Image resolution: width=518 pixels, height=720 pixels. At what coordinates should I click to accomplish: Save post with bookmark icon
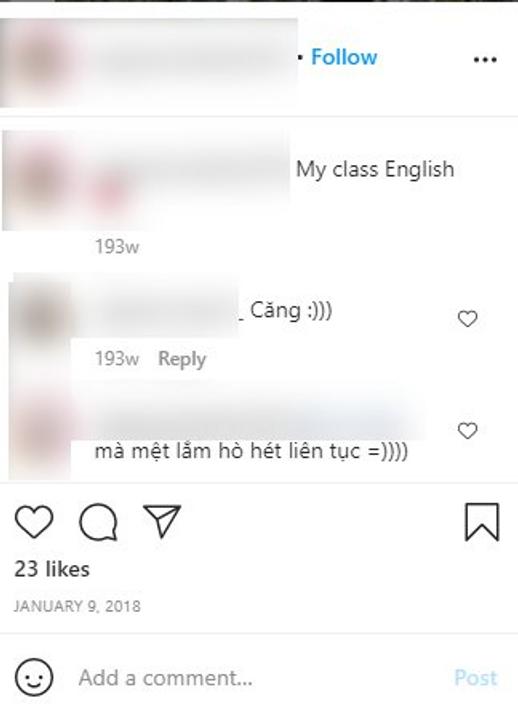(482, 522)
